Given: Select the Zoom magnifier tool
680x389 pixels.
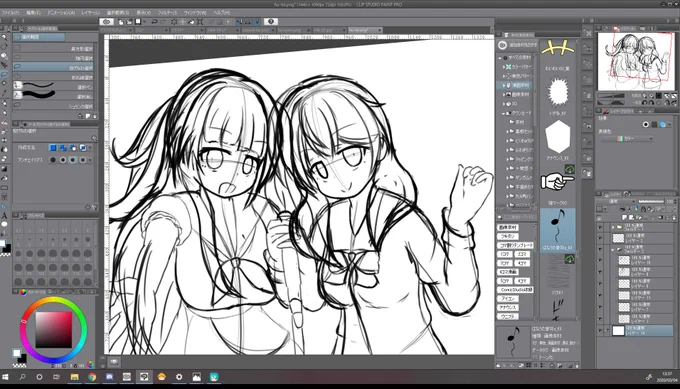Looking at the screenshot, I should 4,38.
